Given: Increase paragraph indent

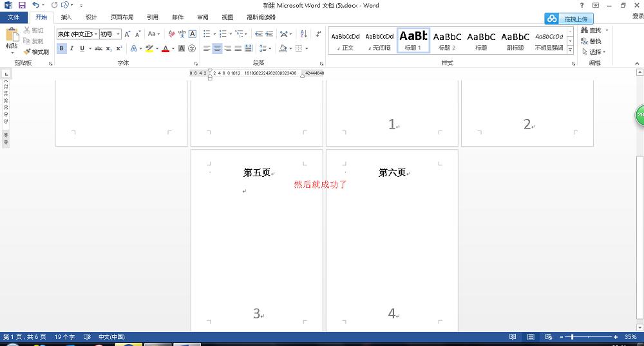Looking at the screenshot, I should (269, 34).
